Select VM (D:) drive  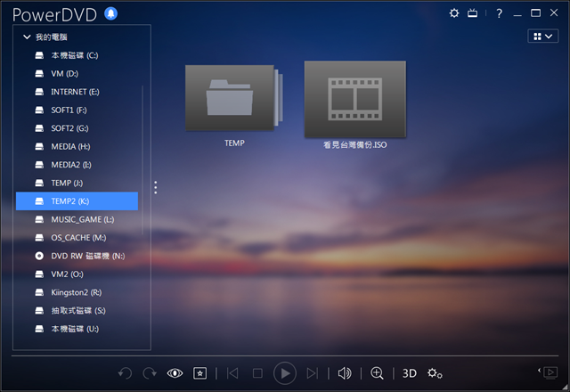77,73
